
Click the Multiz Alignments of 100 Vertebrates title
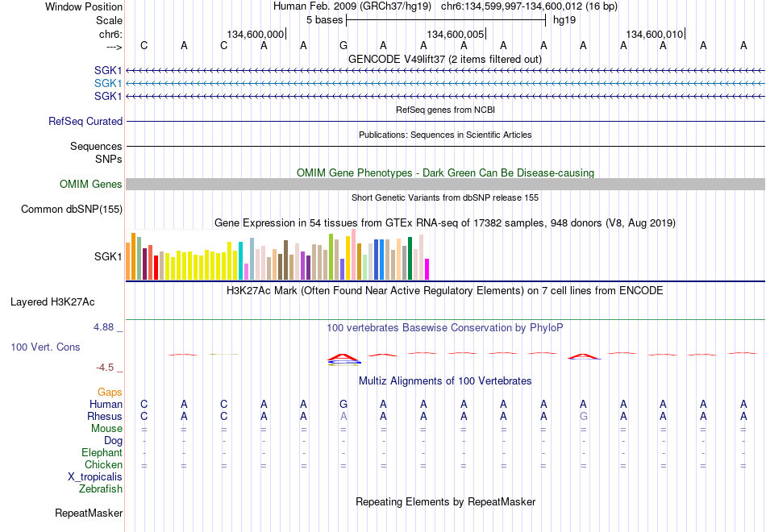click(445, 381)
